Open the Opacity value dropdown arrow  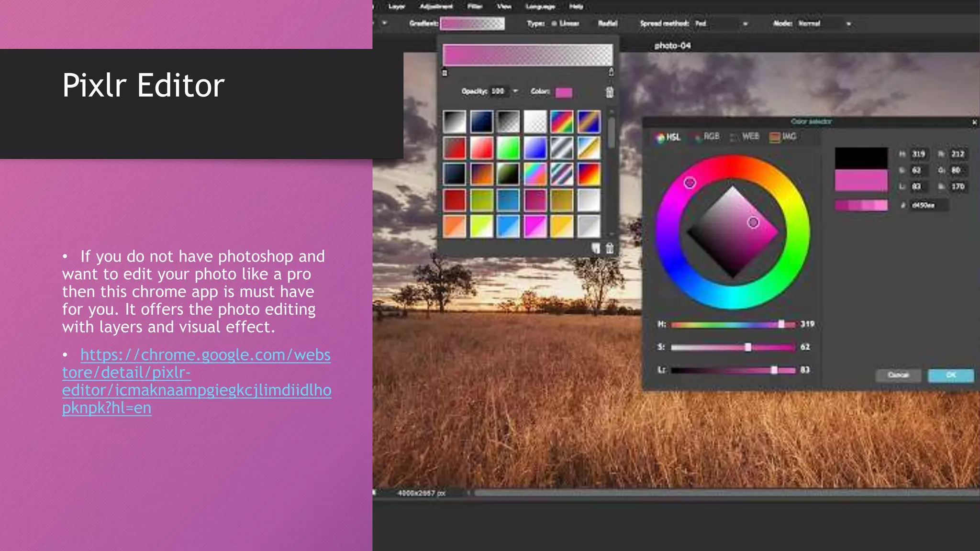[515, 91]
